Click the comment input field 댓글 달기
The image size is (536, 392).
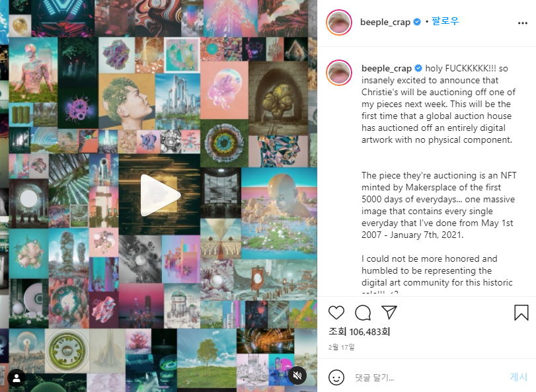click(428, 377)
